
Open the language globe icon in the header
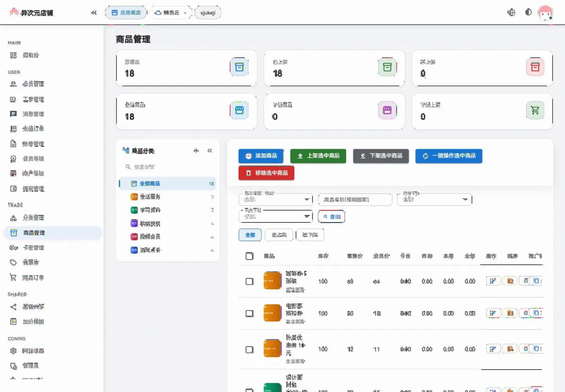click(511, 13)
